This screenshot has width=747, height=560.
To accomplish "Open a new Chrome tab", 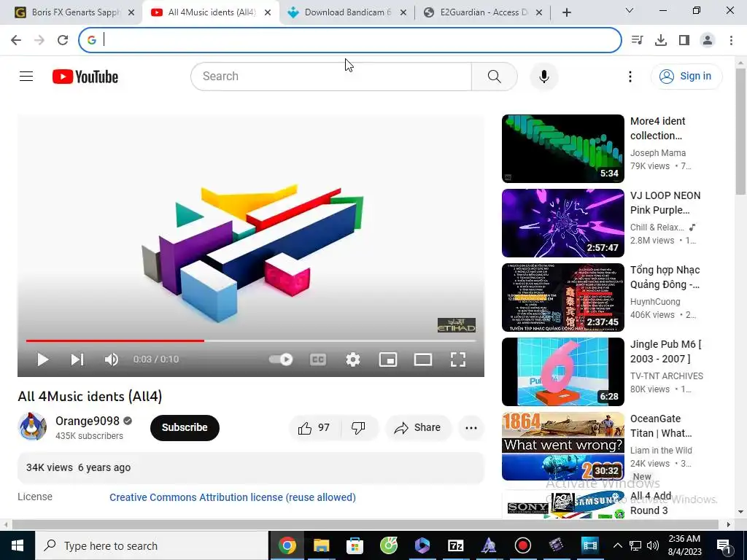I will click(x=566, y=12).
